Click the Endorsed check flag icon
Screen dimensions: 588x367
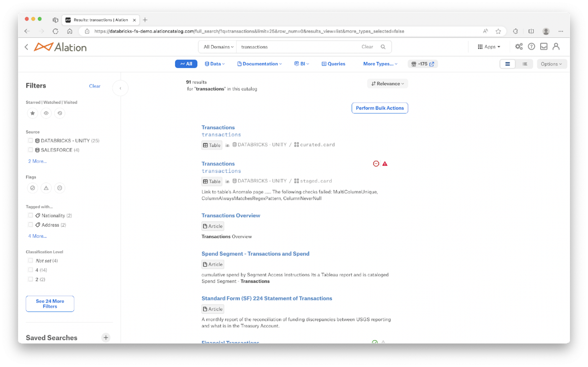point(32,188)
